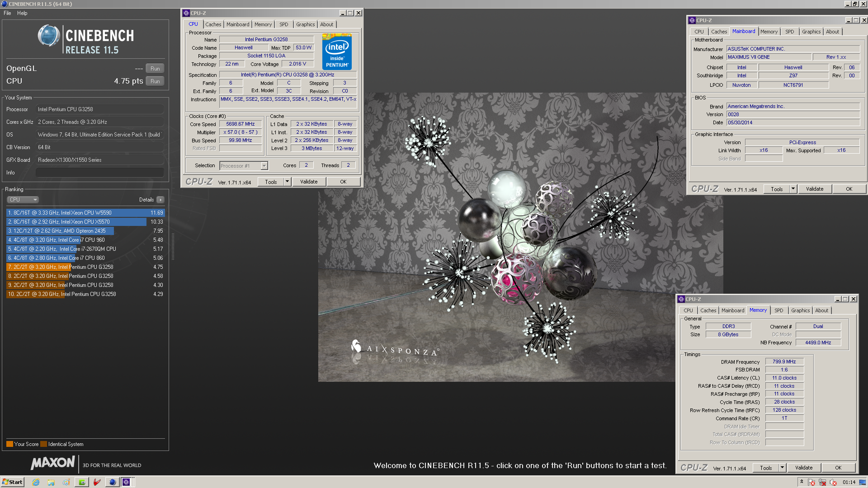Screen dimensions: 868x488
Task: Open the CPU ranking type dropdown
Action: 23,200
